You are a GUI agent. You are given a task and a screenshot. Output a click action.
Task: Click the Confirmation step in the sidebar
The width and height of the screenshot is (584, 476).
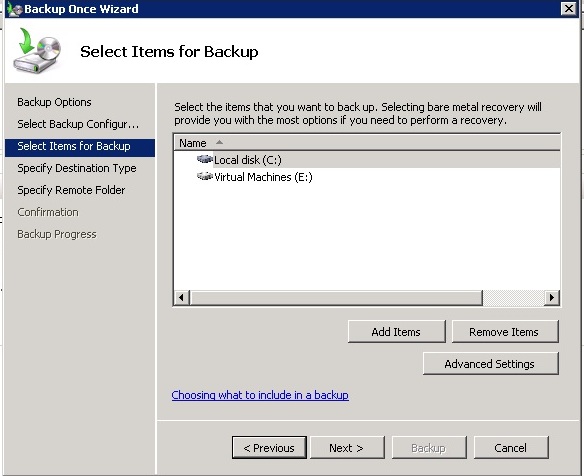click(x=48, y=212)
